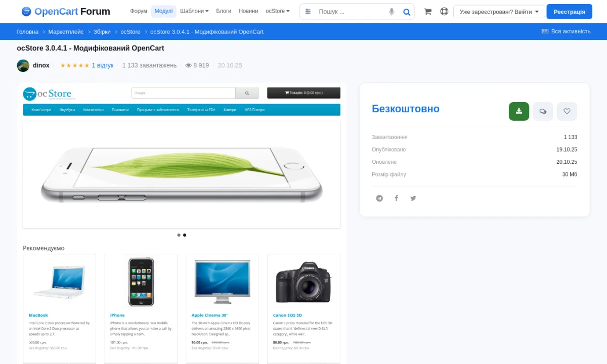Open dinox's avatar profile picture
The height and width of the screenshot is (364, 607).
(x=23, y=66)
